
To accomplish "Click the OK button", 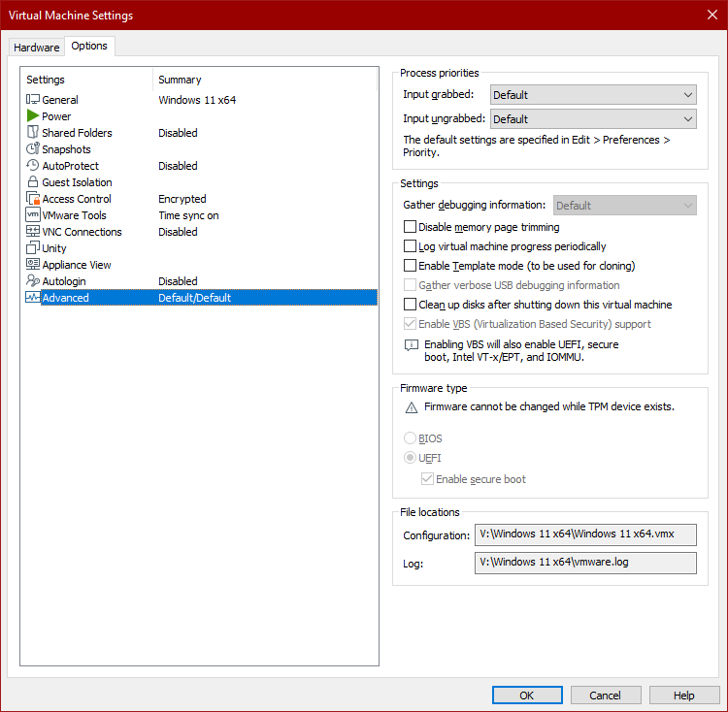I will (527, 696).
